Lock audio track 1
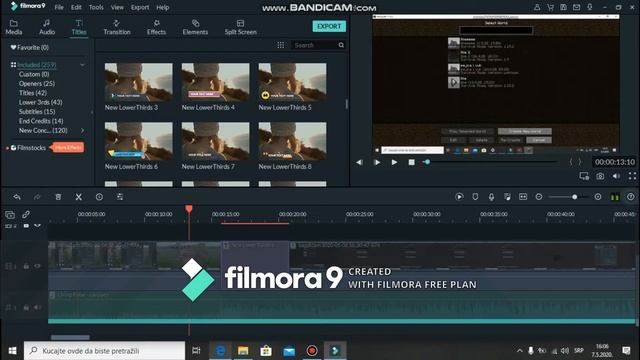Screen dimensions: 640x360 click(x=26, y=307)
